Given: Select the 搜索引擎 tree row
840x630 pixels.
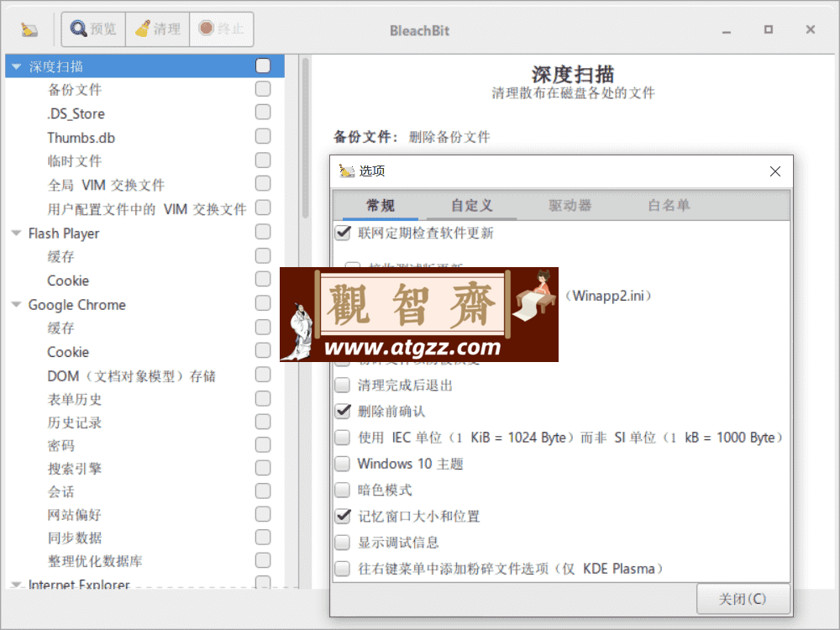Looking at the screenshot, I should [144, 469].
